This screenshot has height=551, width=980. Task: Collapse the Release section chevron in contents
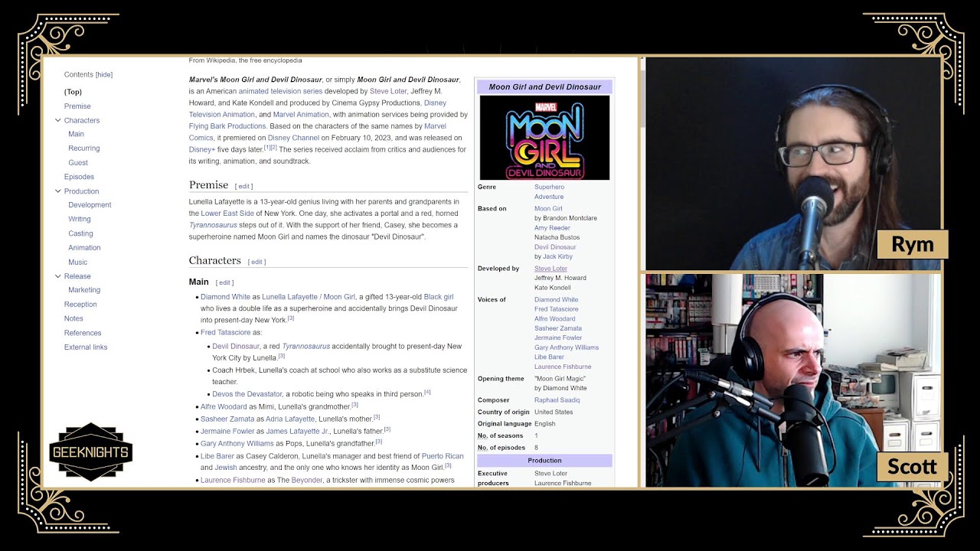[x=57, y=276]
